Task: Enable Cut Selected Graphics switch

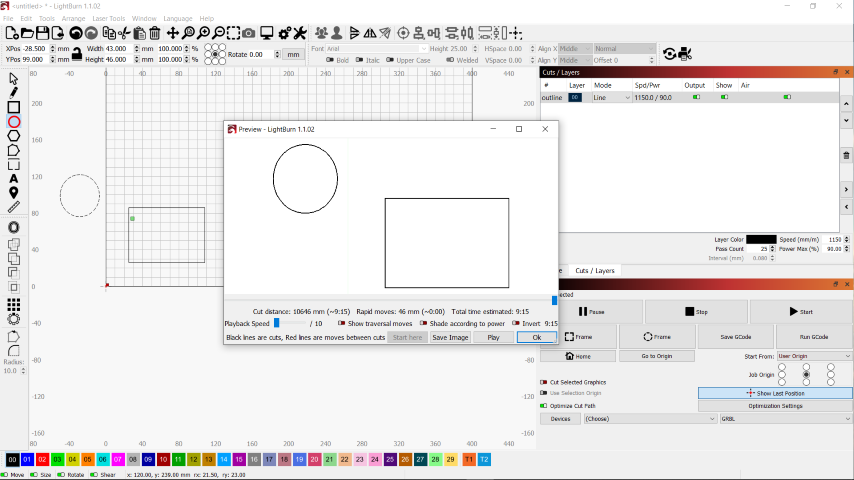Action: click(544, 382)
